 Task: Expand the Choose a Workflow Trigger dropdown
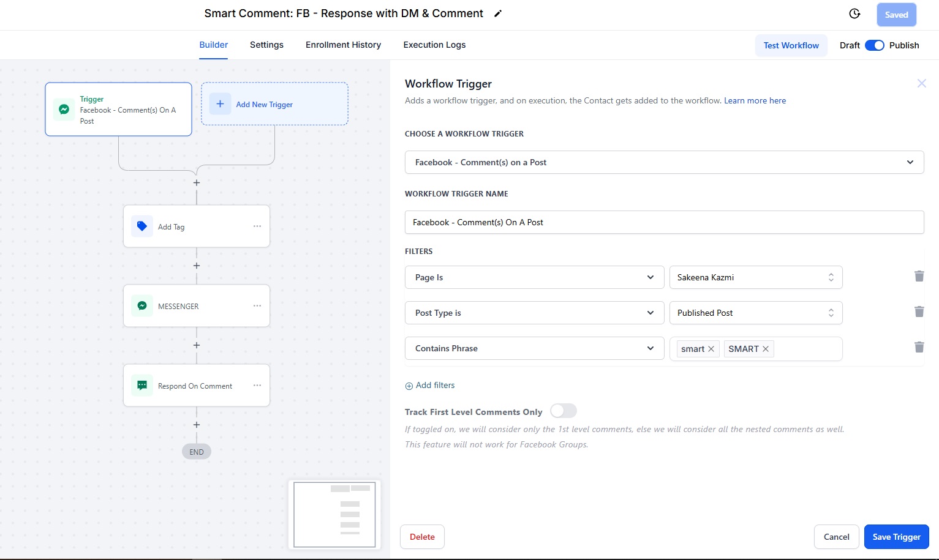[x=664, y=162]
